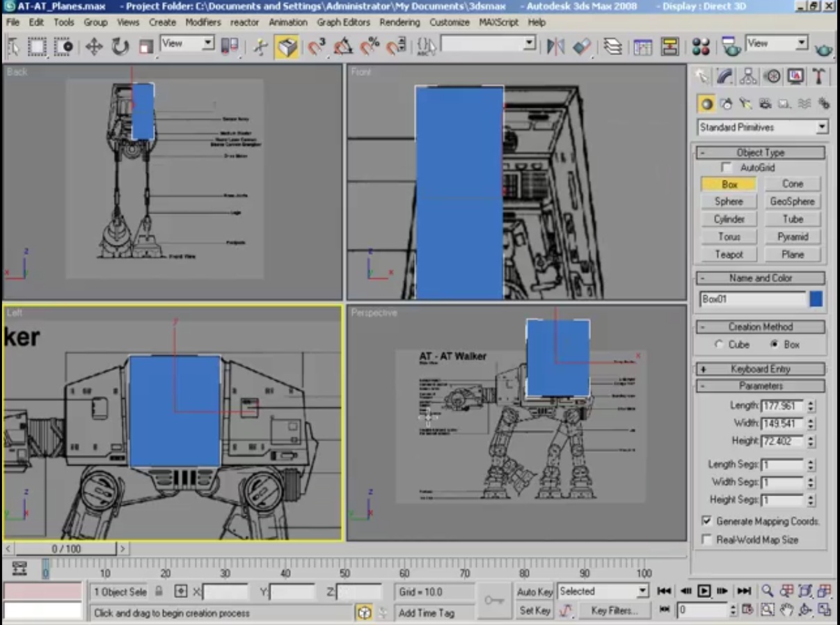The image size is (840, 625).
Task: Select the Cameras category icon
Action: [766, 104]
